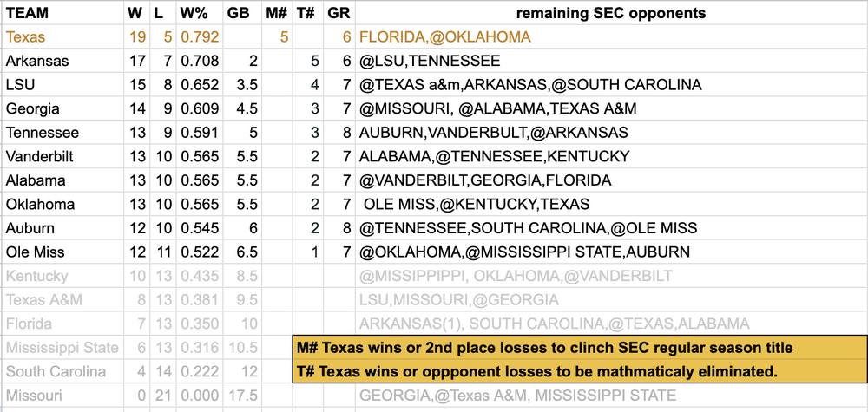Click the Georgia team cell
The image size is (868, 412).
[32, 109]
